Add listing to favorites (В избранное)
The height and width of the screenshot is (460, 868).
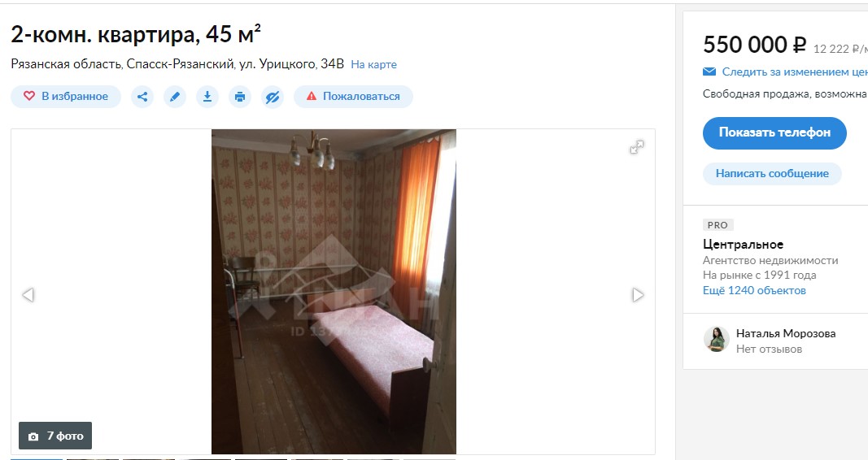[66, 97]
